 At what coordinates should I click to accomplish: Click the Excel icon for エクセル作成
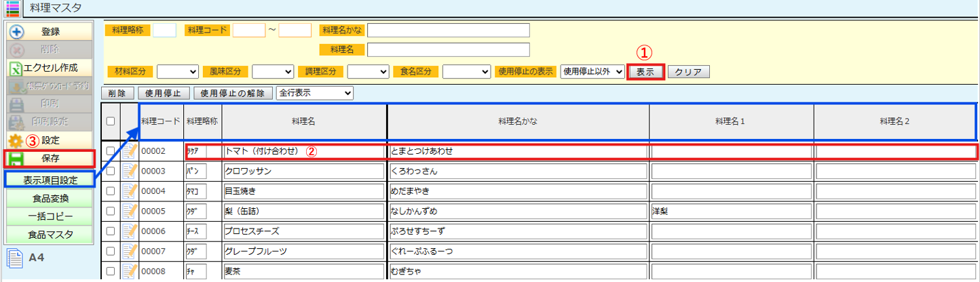[x=16, y=68]
